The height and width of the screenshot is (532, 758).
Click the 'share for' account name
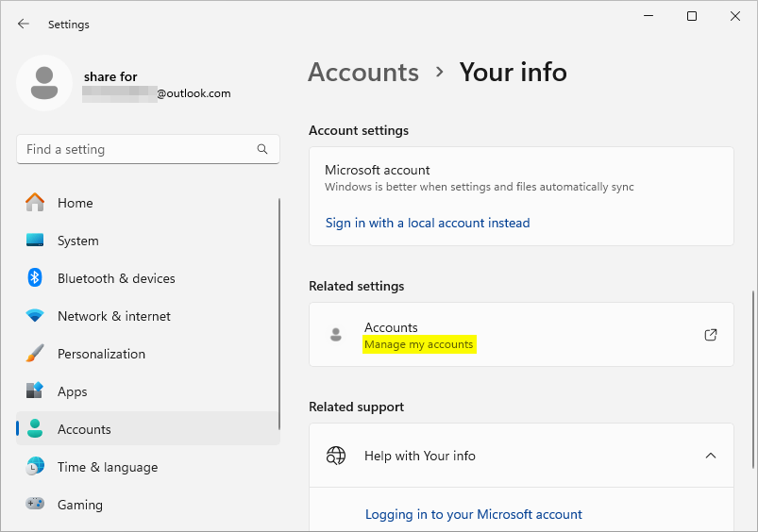[110, 76]
